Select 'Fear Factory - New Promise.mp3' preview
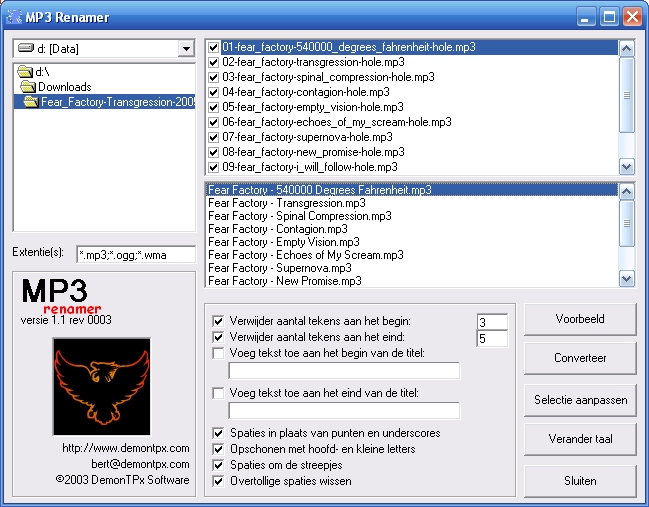 point(412,281)
